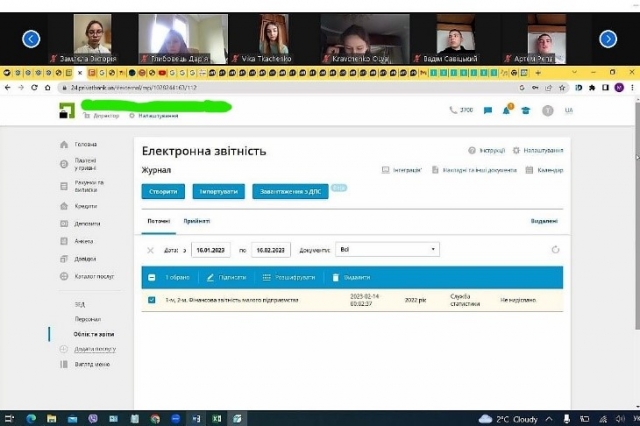Switch to the Прийняті tab
The image size is (640, 426).
click(197, 221)
